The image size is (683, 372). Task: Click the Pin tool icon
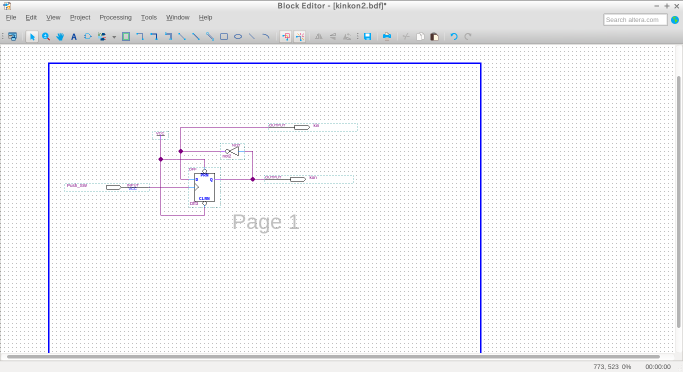coord(102,37)
